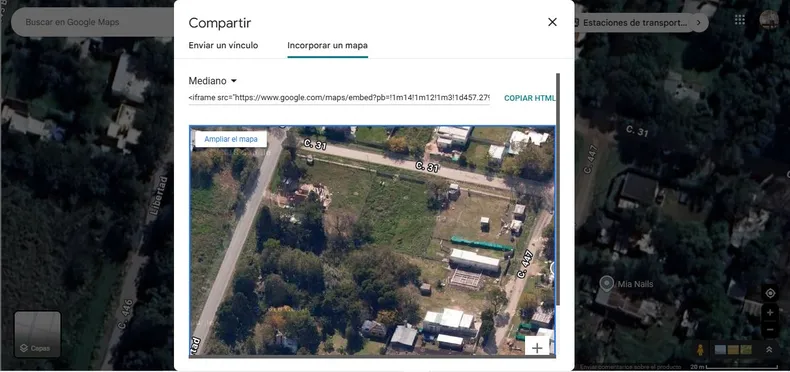
Task: Click the Mia Nails location pin
Action: [607, 284]
